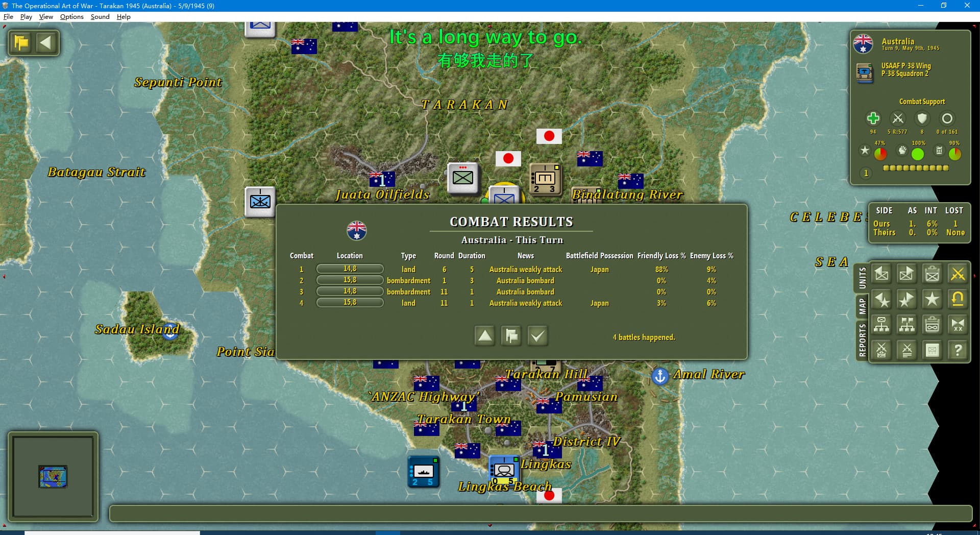
Task: Open the Play menu
Action: tap(26, 17)
